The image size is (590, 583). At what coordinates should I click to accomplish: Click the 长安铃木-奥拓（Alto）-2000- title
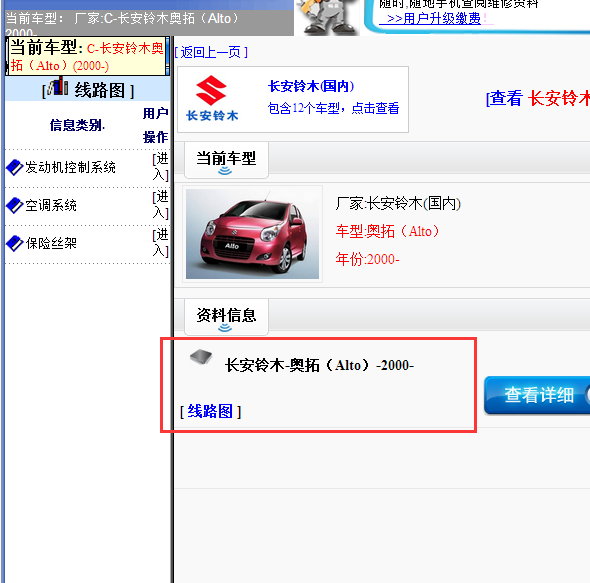coord(319,365)
